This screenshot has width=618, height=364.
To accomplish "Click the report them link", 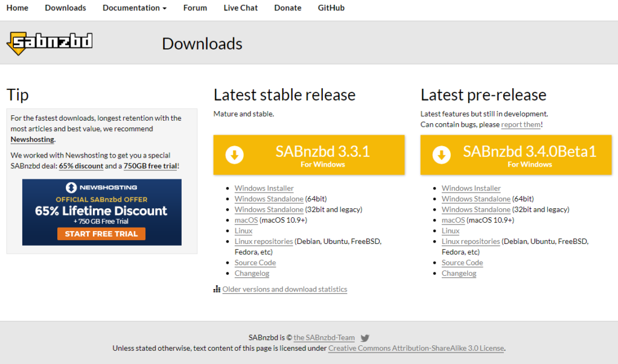I will click(521, 124).
